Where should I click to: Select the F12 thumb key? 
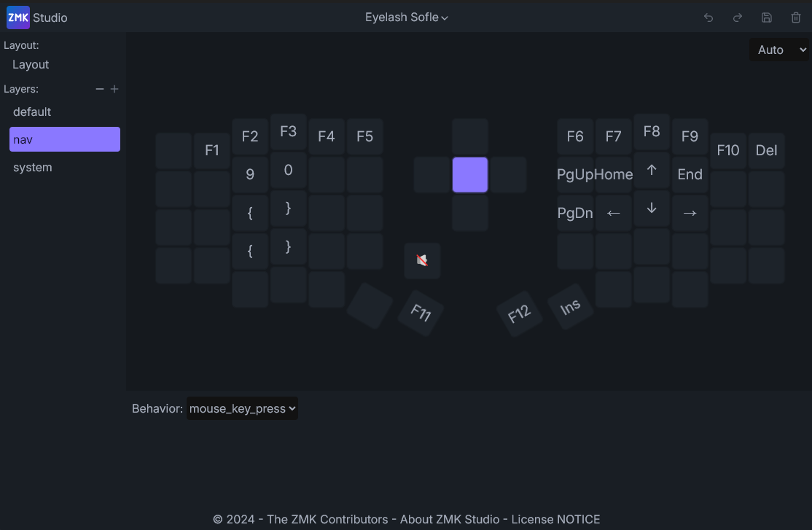point(520,313)
